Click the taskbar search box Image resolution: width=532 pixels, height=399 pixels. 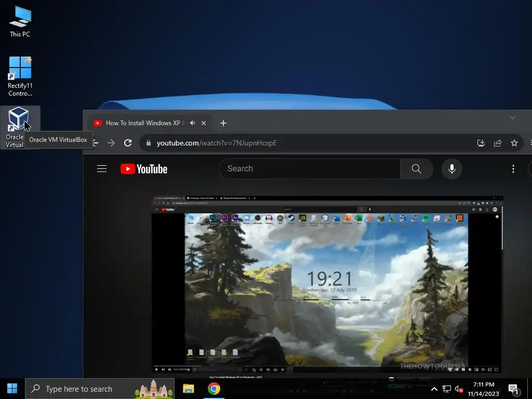pos(100,389)
